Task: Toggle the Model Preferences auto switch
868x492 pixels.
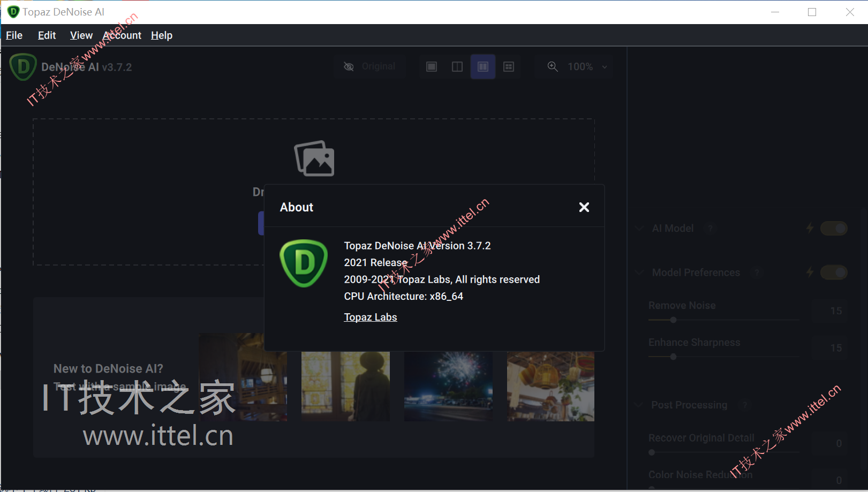Action: click(834, 273)
